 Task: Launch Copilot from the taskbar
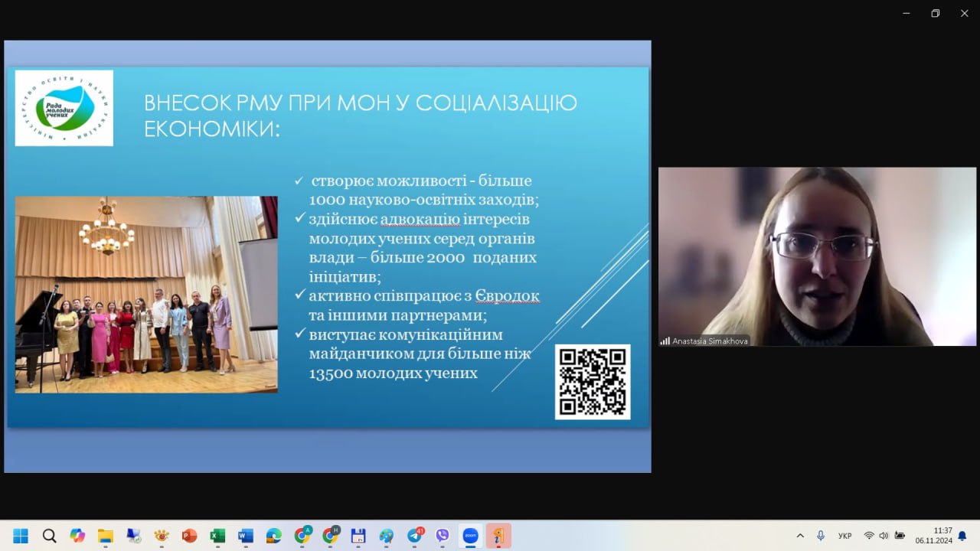[77, 536]
